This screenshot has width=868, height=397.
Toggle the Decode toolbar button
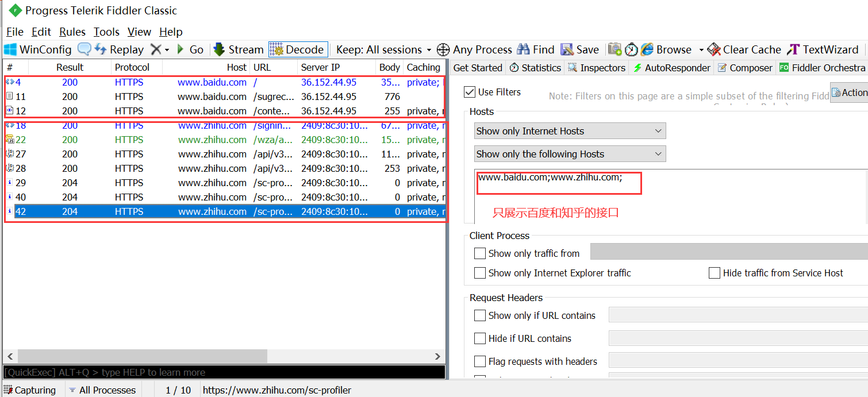tap(298, 49)
